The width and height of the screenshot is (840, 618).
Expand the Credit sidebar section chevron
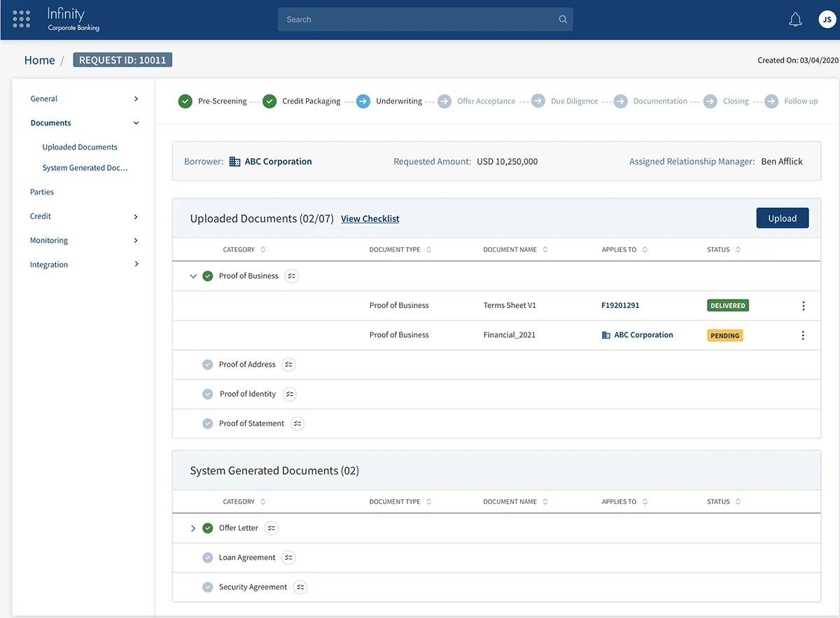click(x=136, y=216)
